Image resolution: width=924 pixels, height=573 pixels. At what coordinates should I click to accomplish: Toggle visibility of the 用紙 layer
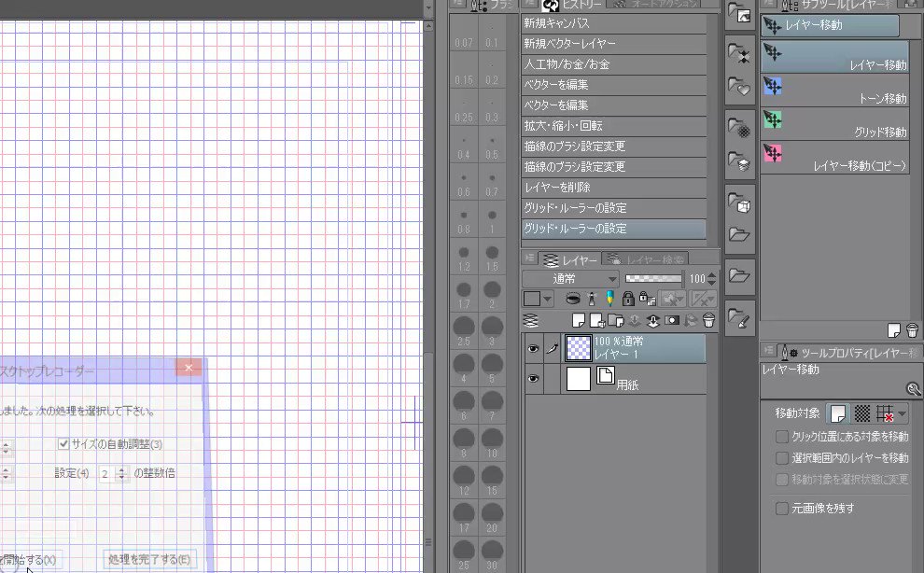coord(533,379)
